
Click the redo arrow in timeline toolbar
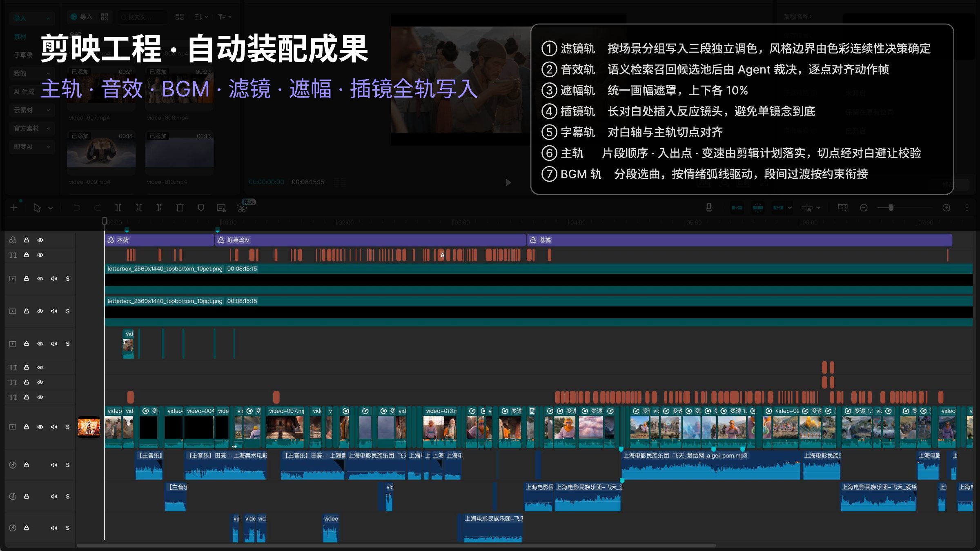pyautogui.click(x=97, y=208)
